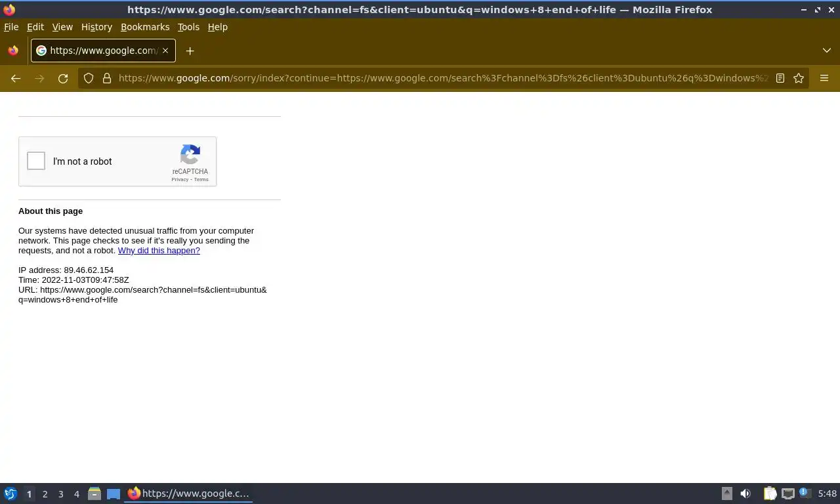Open the network tray icon

click(x=788, y=493)
